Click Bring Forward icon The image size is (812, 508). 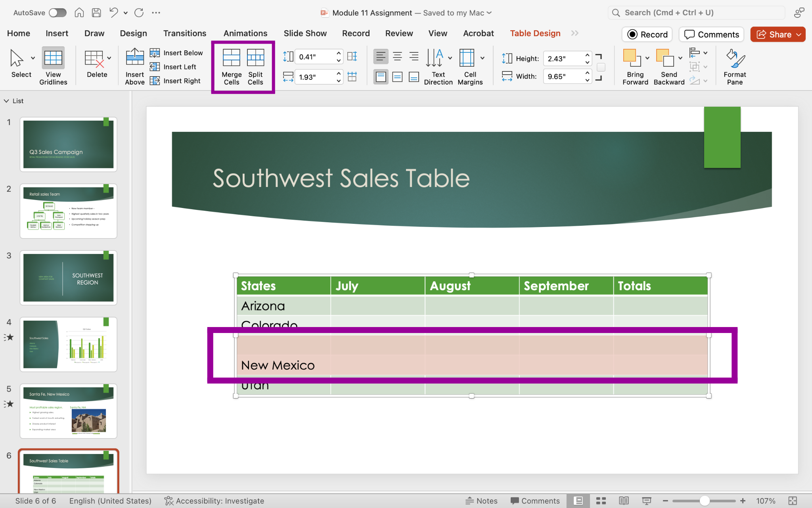[x=632, y=58]
